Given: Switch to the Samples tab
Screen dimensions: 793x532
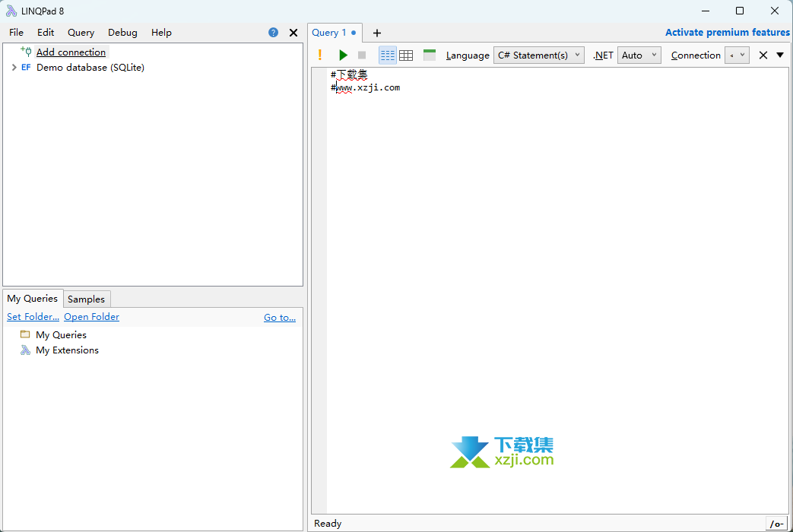Looking at the screenshot, I should click(87, 299).
